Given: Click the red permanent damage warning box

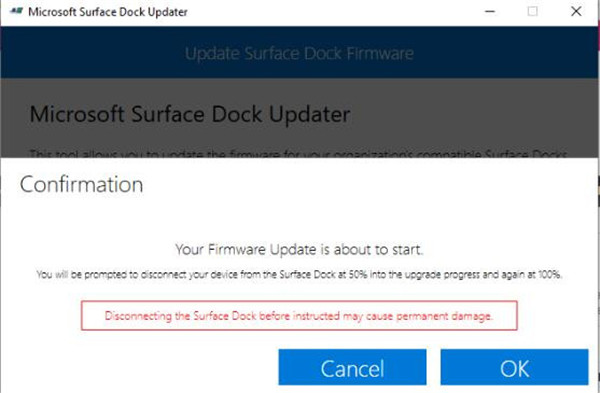Looking at the screenshot, I should (299, 316).
